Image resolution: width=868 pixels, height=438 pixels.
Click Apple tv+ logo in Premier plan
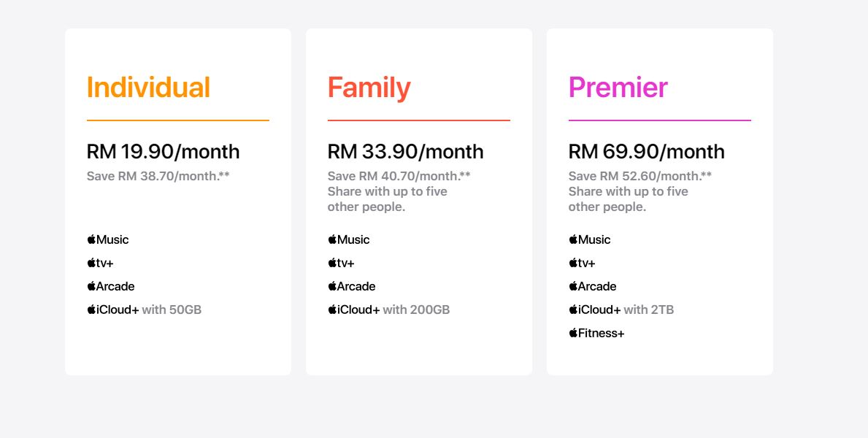pyautogui.click(x=582, y=263)
